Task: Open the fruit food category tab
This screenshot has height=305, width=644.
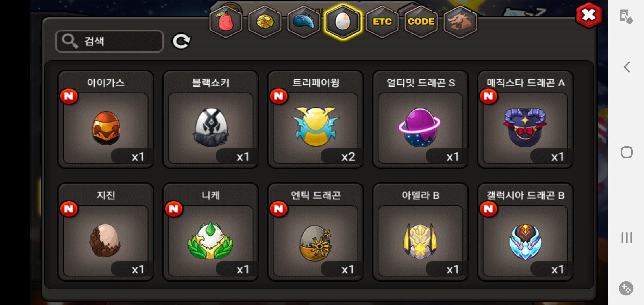Action: click(226, 22)
